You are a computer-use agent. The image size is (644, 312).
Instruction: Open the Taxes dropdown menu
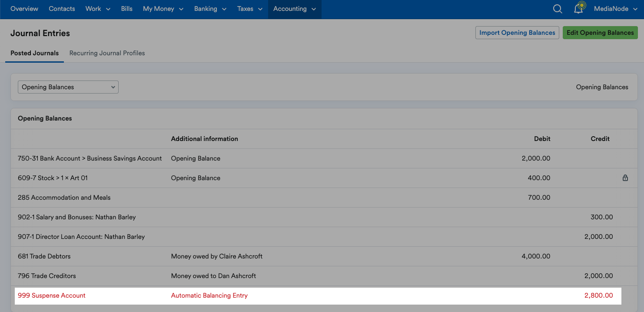[x=250, y=9]
